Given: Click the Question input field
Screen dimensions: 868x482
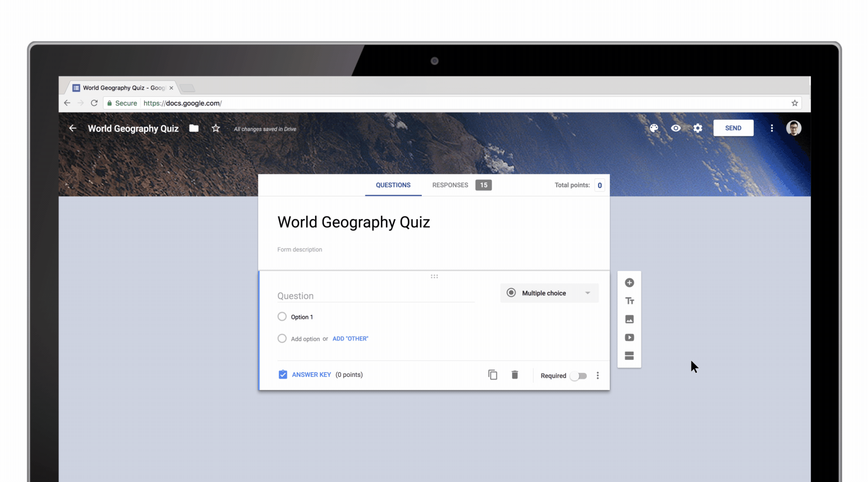Looking at the screenshot, I should [375, 295].
